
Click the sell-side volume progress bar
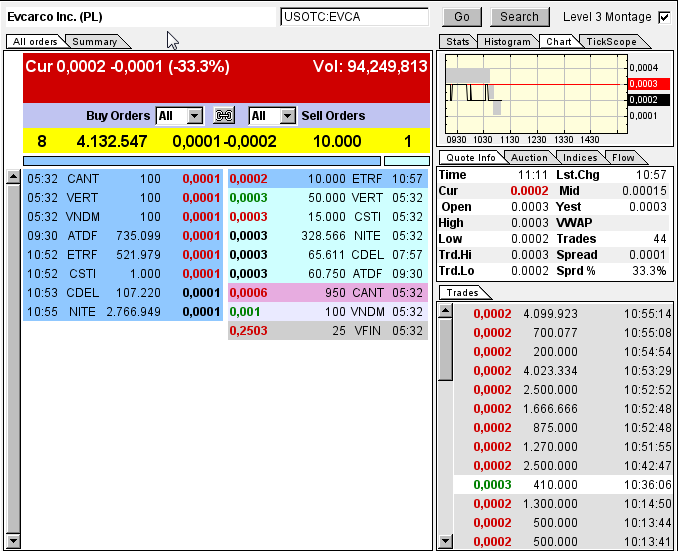point(407,161)
